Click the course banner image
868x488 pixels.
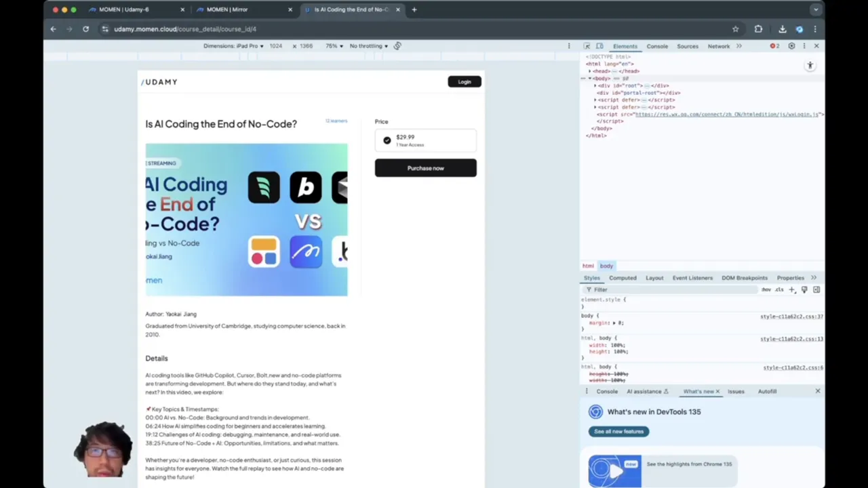coord(246,220)
